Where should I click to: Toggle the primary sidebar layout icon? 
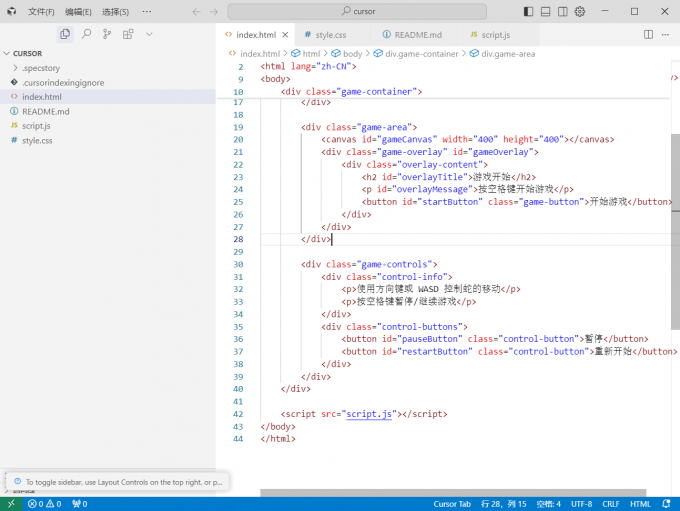[x=528, y=12]
